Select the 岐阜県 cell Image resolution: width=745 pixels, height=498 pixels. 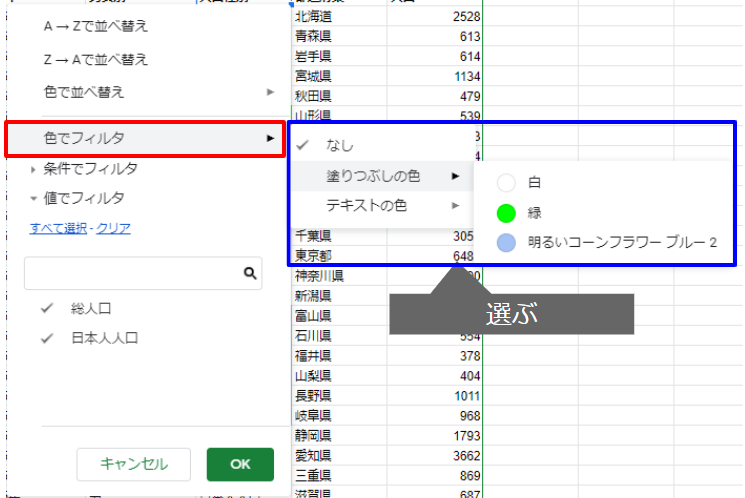pos(339,416)
